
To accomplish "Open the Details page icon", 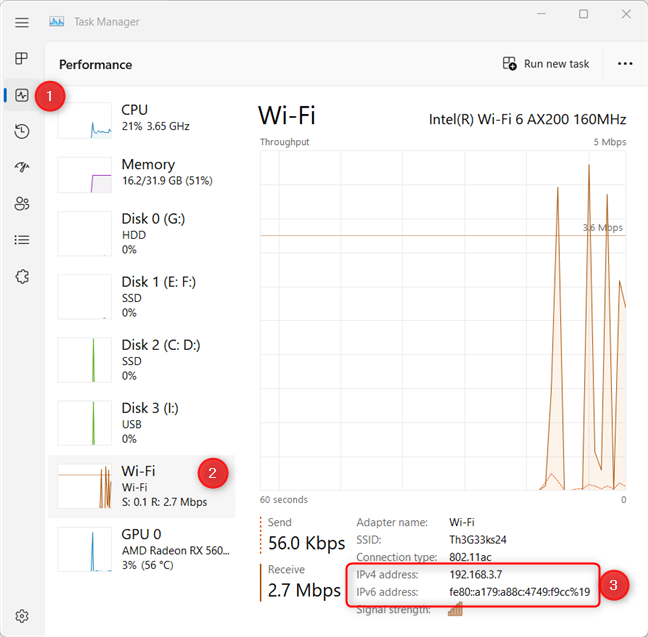I will point(21,240).
